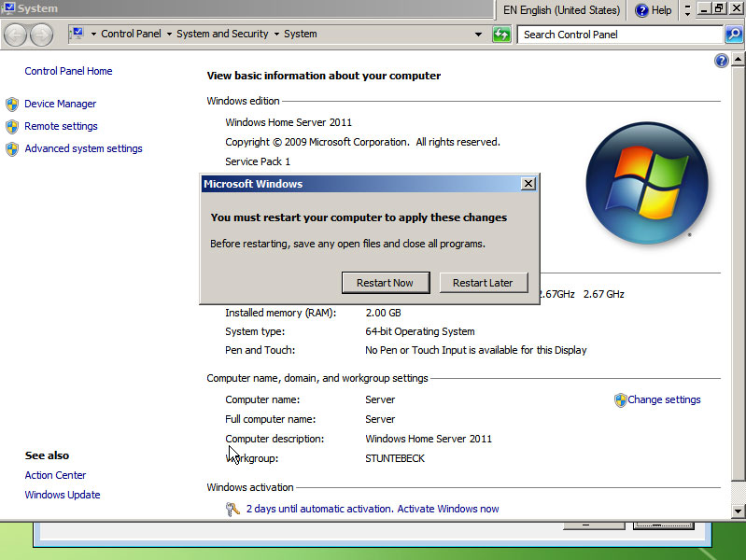Click the installed memory value "2.00 GB"
Screen dimensions: 746x560
383,313
